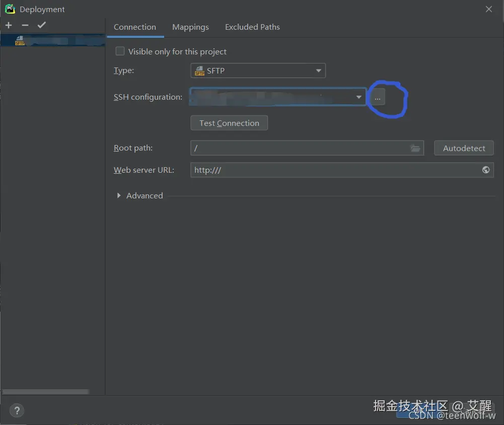Focus the Root path input field
Screen dimensions: 504x425
click(307, 148)
